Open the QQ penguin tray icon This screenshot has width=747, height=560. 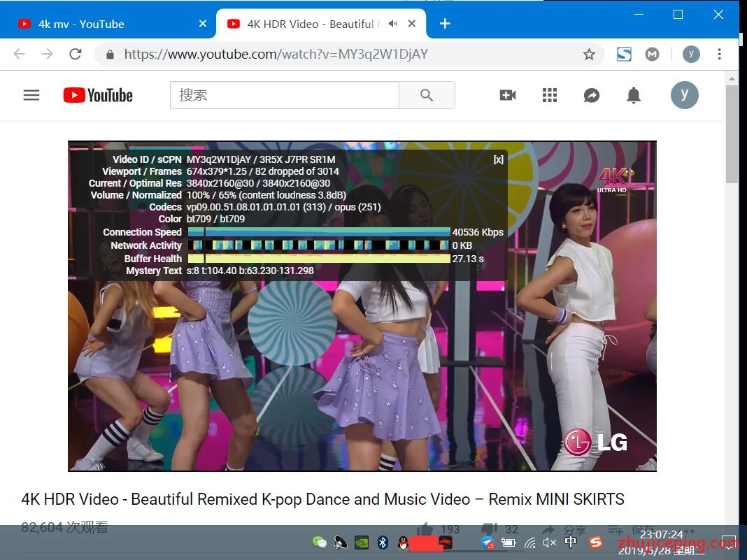(403, 543)
